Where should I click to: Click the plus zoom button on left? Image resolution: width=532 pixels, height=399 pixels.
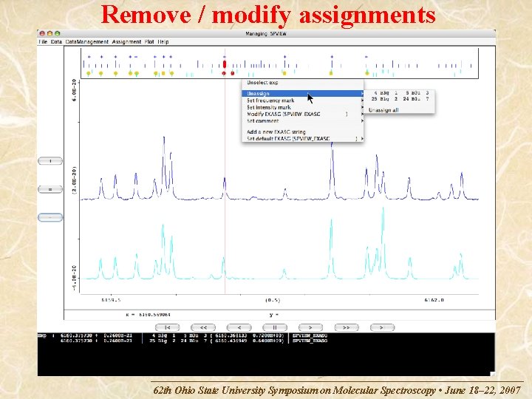pyautogui.click(x=50, y=161)
